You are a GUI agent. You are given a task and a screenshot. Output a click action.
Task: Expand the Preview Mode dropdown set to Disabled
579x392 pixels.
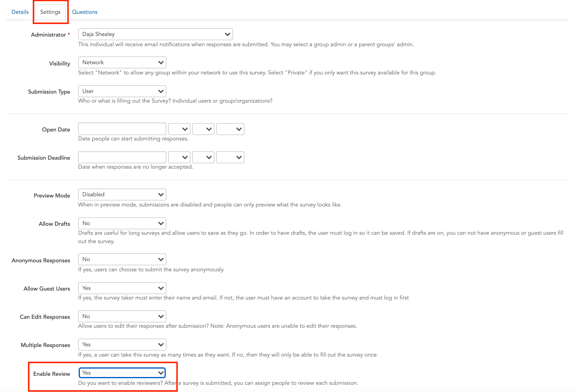pyautogui.click(x=122, y=194)
